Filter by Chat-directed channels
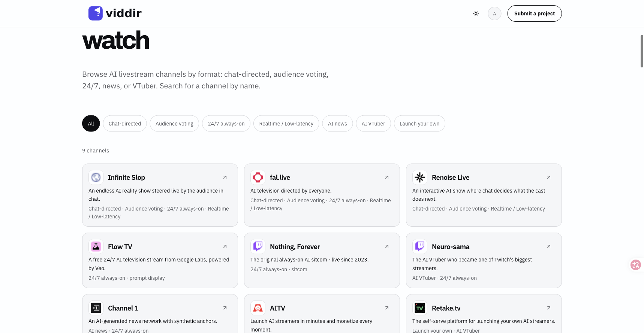This screenshot has width=644, height=333. [125, 124]
